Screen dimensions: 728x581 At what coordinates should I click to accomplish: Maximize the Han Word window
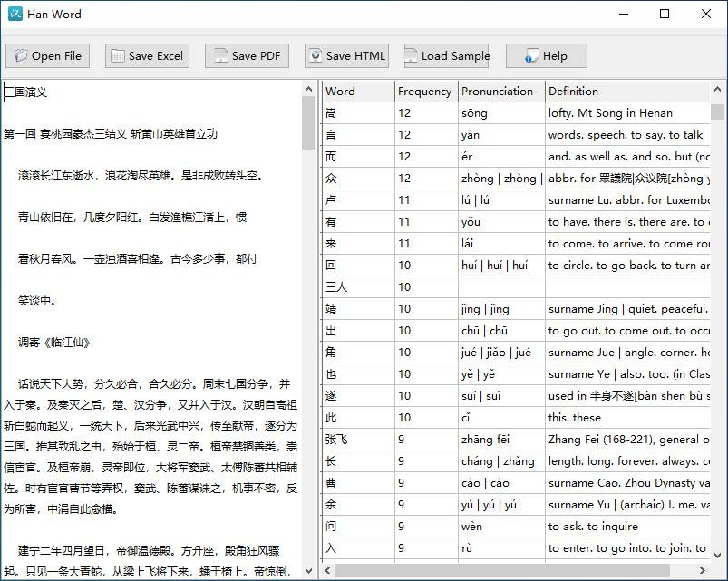pos(665,14)
